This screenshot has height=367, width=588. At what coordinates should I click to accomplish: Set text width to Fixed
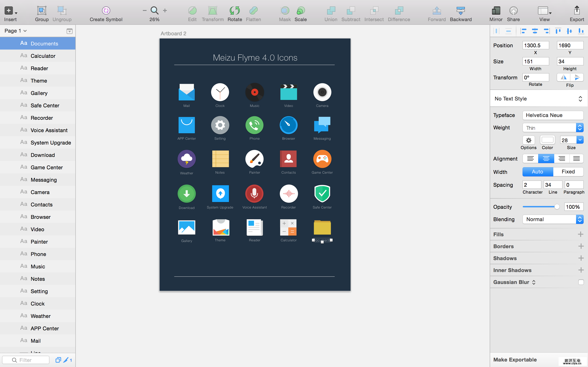click(x=568, y=172)
